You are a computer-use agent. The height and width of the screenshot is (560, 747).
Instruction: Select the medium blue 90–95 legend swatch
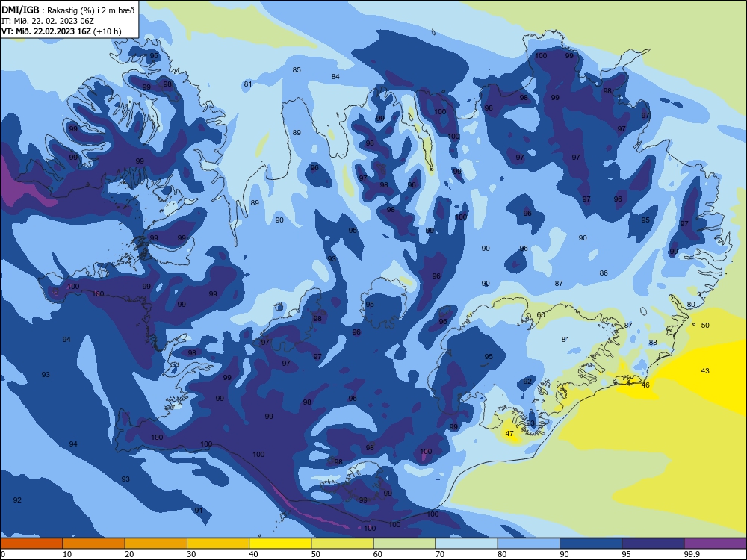591,544
